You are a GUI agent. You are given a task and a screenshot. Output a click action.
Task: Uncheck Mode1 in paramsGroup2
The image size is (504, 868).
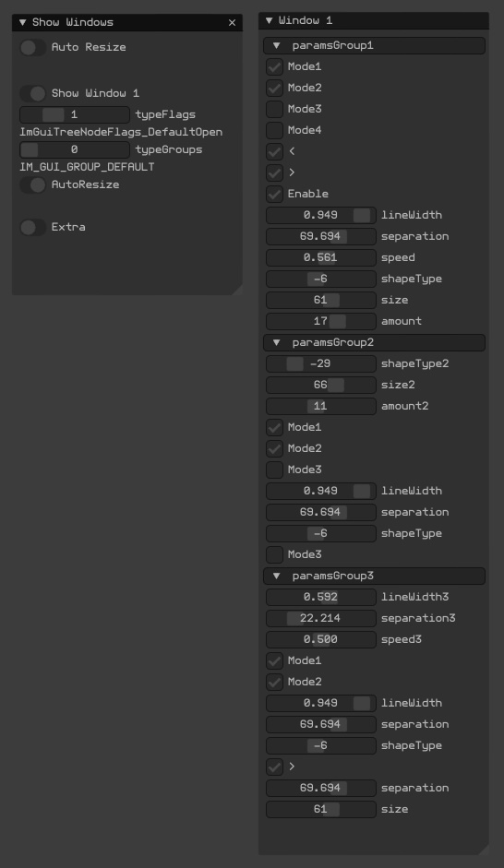point(275,427)
